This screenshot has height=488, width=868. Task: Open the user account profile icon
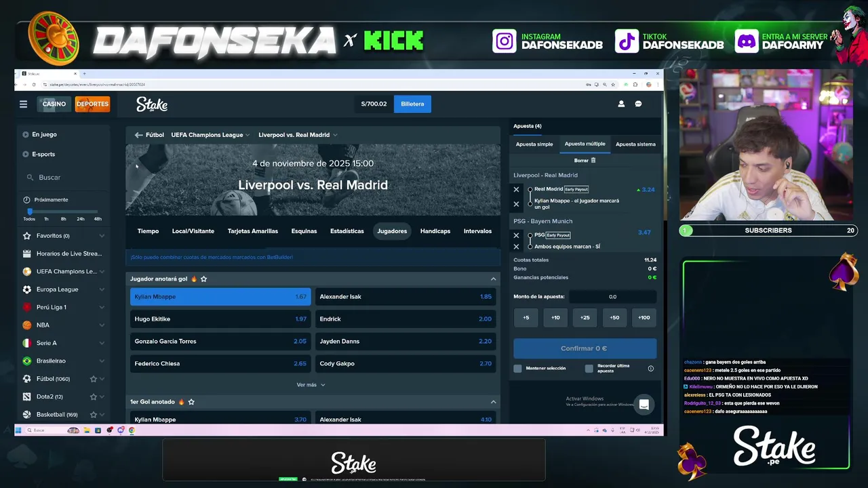[621, 104]
